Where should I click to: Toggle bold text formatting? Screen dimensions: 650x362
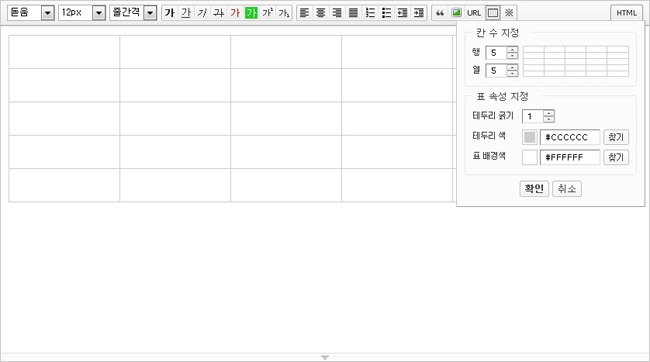[x=170, y=13]
